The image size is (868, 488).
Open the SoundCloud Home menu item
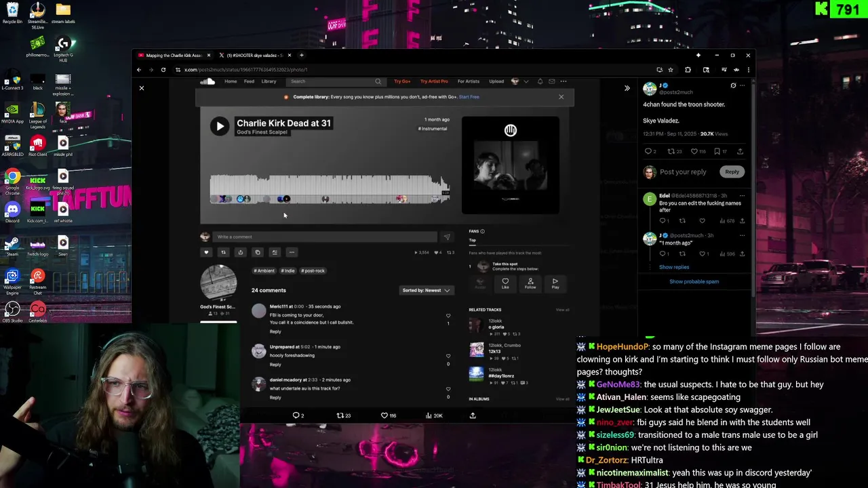(231, 81)
